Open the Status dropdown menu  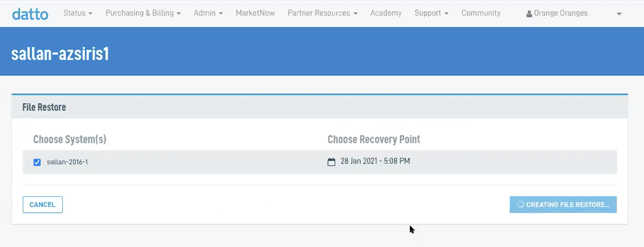click(x=78, y=13)
